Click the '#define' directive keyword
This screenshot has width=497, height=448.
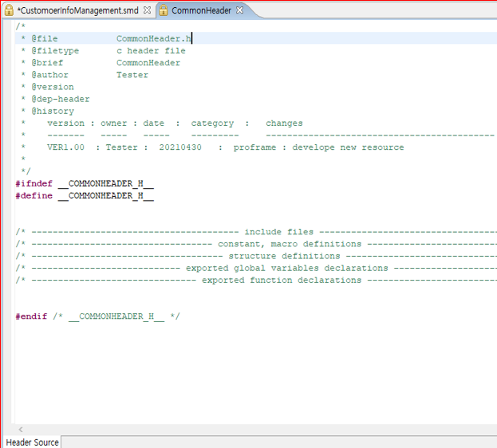pos(34,195)
